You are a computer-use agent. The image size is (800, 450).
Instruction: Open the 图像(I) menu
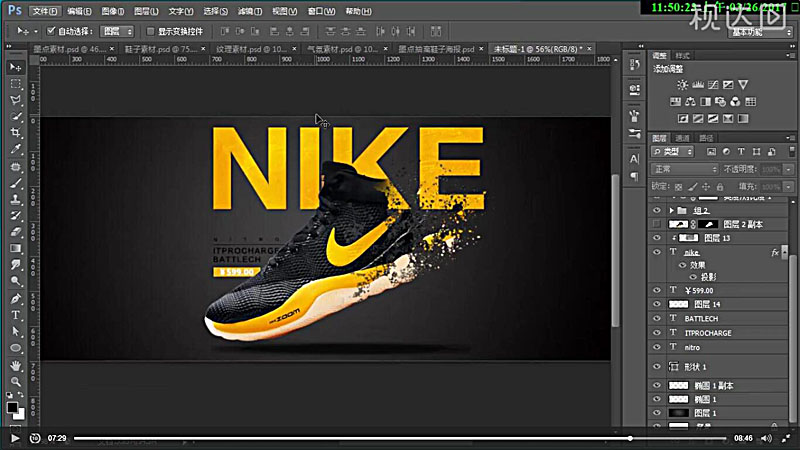point(112,11)
